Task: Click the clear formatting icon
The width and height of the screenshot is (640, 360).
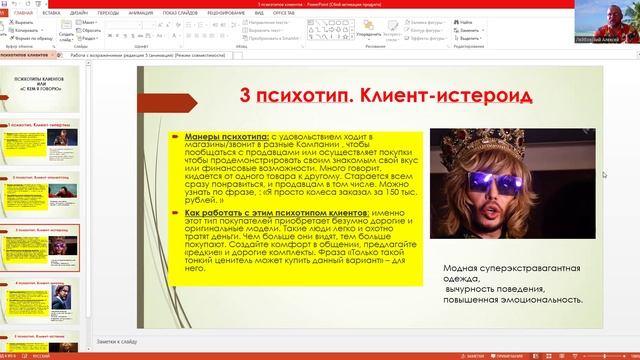Action: click(178, 25)
